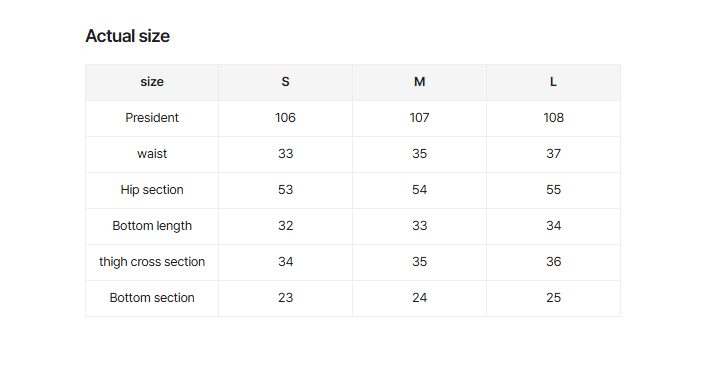Select waist value 37 for size L

pyautogui.click(x=553, y=154)
